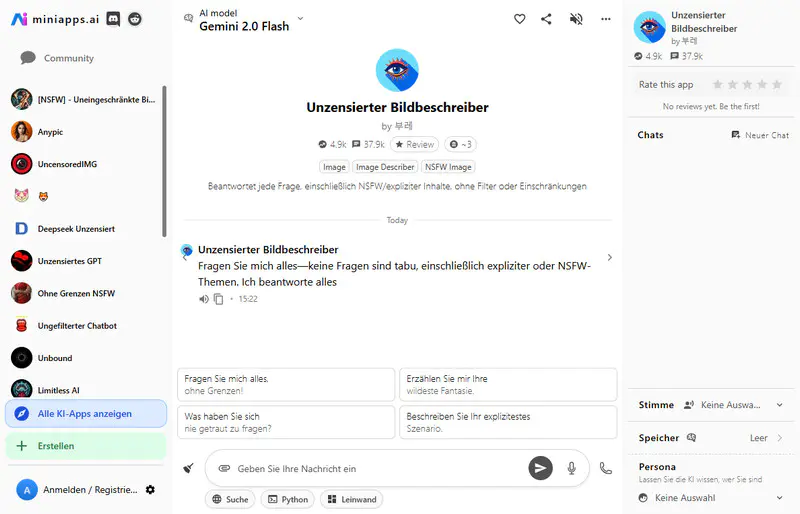Viewport: 800px width, 514px height.
Task: Click the Erstellen button
Action: tap(86, 446)
